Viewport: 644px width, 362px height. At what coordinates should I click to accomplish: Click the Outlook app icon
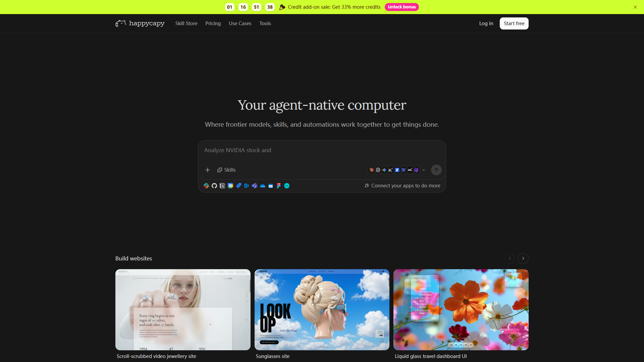coord(247,186)
